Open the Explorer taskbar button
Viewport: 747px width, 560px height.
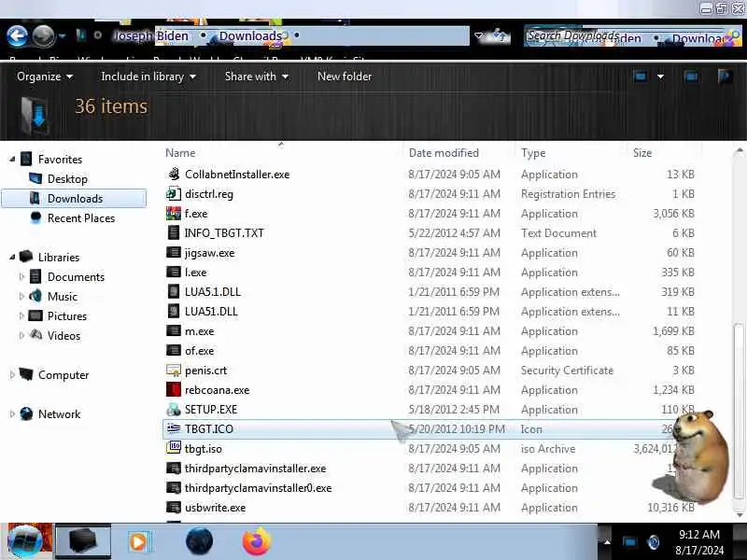[x=83, y=541]
